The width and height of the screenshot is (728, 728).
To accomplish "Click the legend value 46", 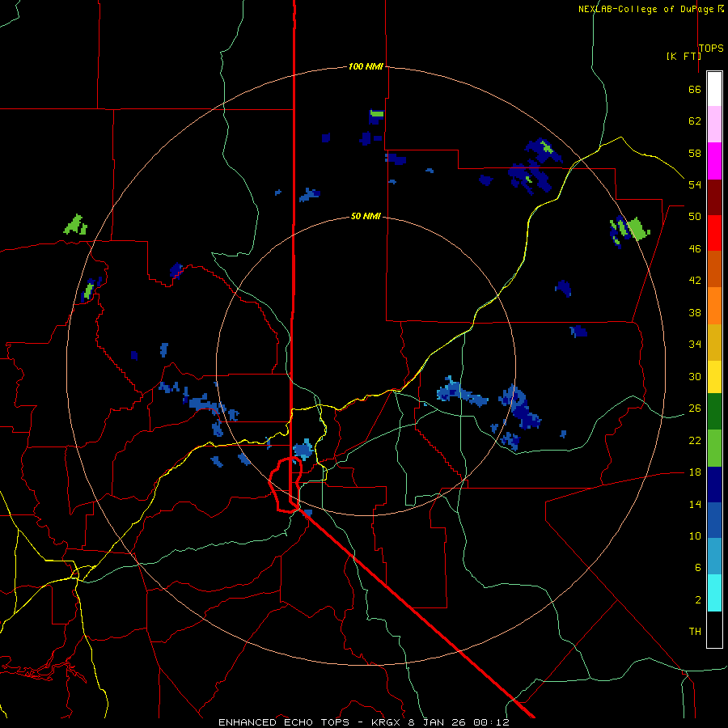I will pyautogui.click(x=695, y=249).
